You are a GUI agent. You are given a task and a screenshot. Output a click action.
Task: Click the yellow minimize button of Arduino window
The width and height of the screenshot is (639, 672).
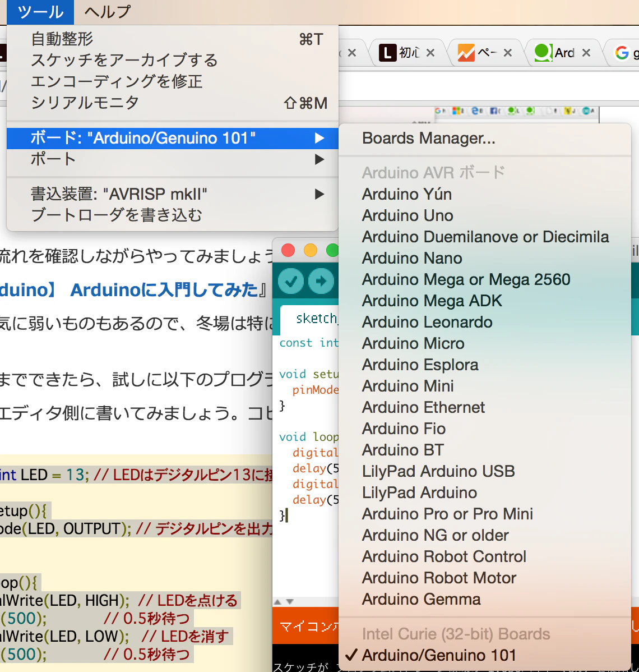311,250
